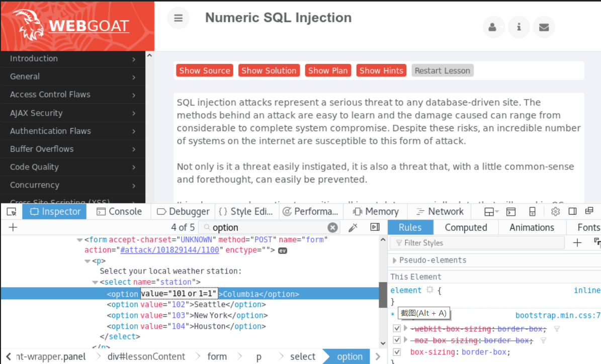Click the eyedropper color picker icon
Image resolution: width=601 pixels, height=364 pixels.
(x=353, y=228)
